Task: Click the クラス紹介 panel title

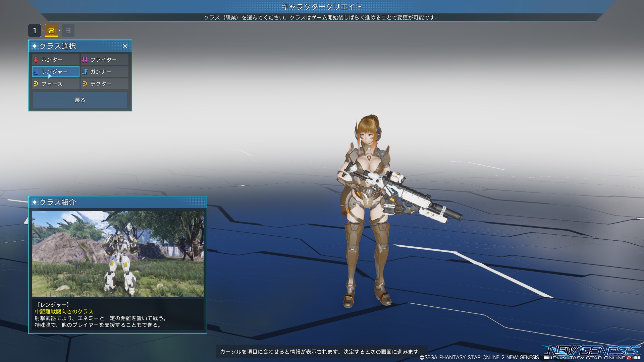Action: [58, 202]
